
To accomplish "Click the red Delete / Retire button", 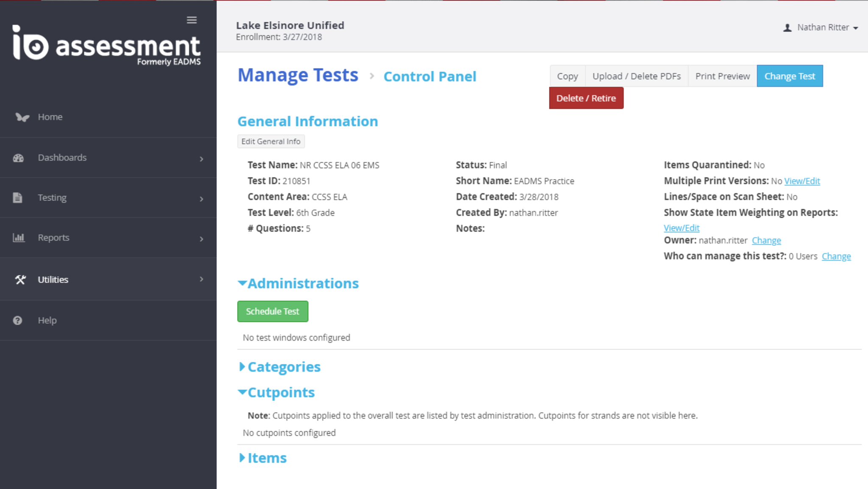I will coord(586,98).
